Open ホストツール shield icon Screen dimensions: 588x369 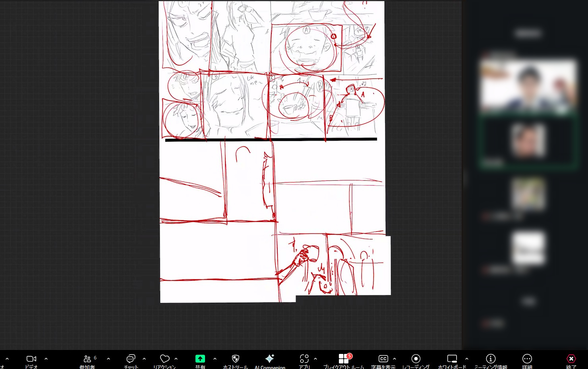(235, 359)
